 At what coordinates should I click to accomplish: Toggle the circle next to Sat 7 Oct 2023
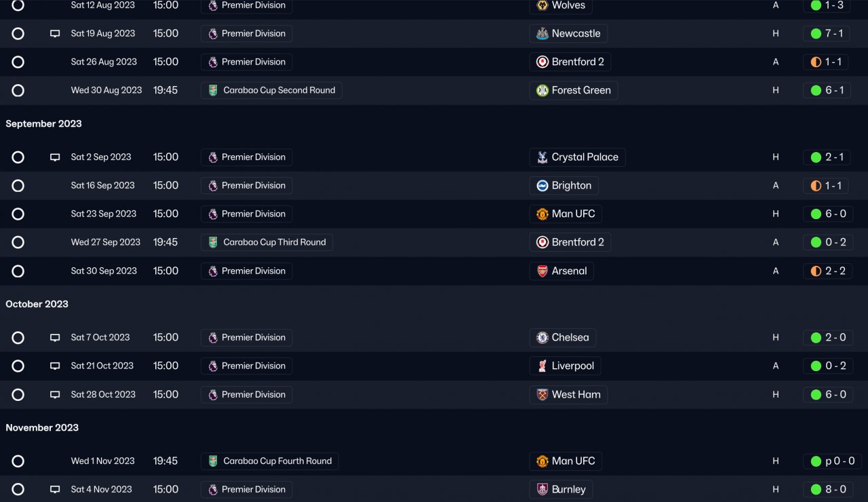click(18, 337)
